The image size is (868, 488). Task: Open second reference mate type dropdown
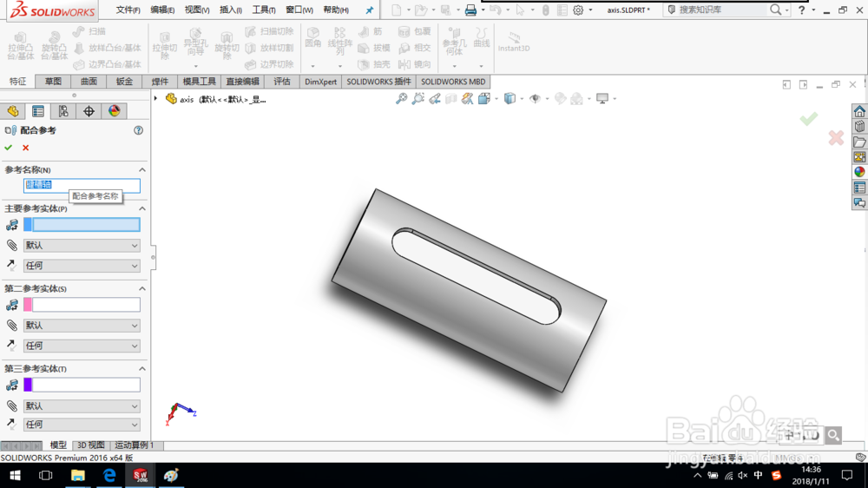[82, 326]
